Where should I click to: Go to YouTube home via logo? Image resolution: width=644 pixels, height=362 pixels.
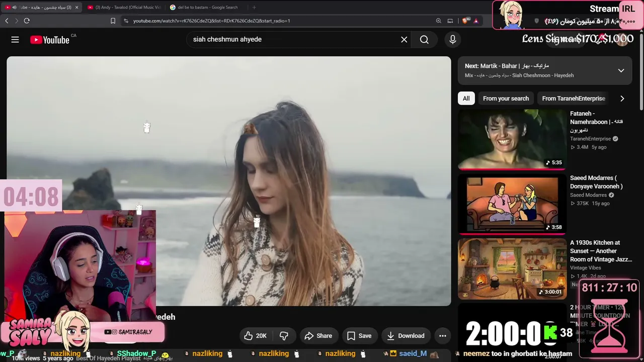(49, 40)
